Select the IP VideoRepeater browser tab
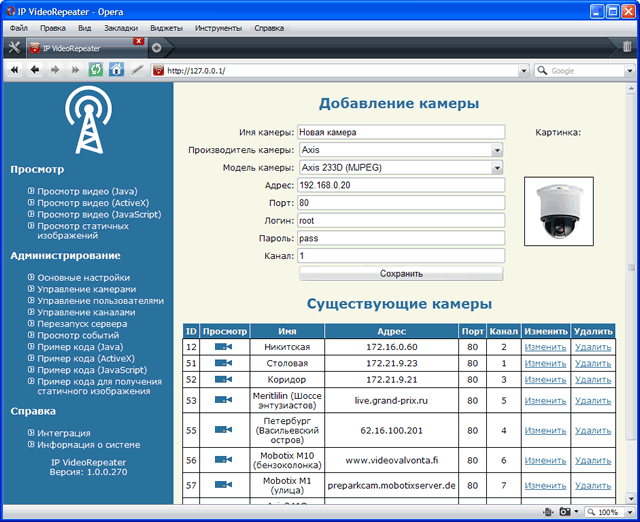 pyautogui.click(x=86, y=48)
